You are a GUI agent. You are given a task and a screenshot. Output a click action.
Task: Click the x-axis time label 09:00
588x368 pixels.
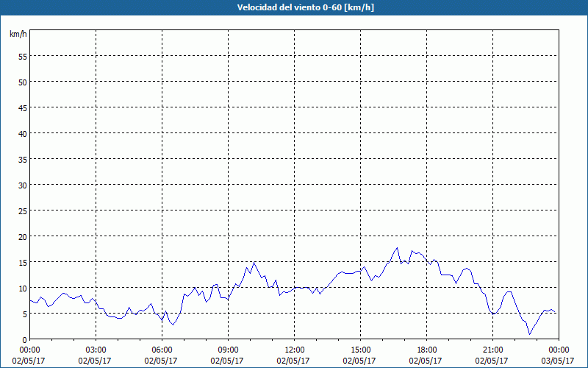coord(228,350)
